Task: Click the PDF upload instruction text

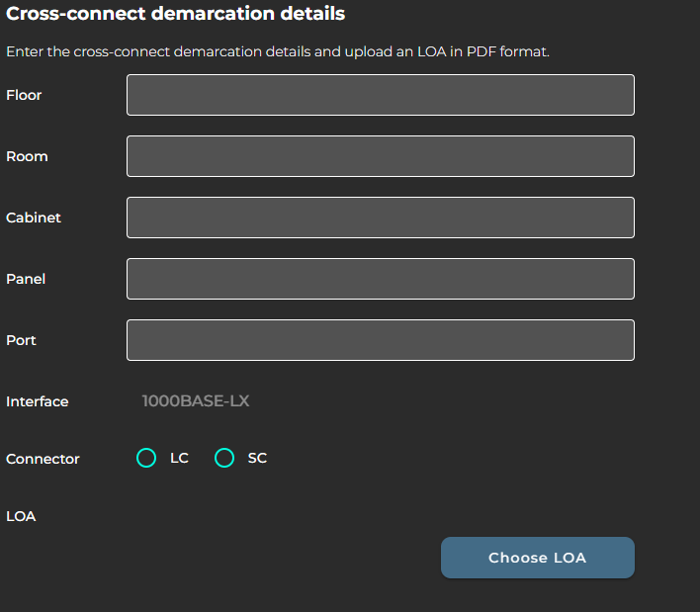Action: tap(278, 51)
